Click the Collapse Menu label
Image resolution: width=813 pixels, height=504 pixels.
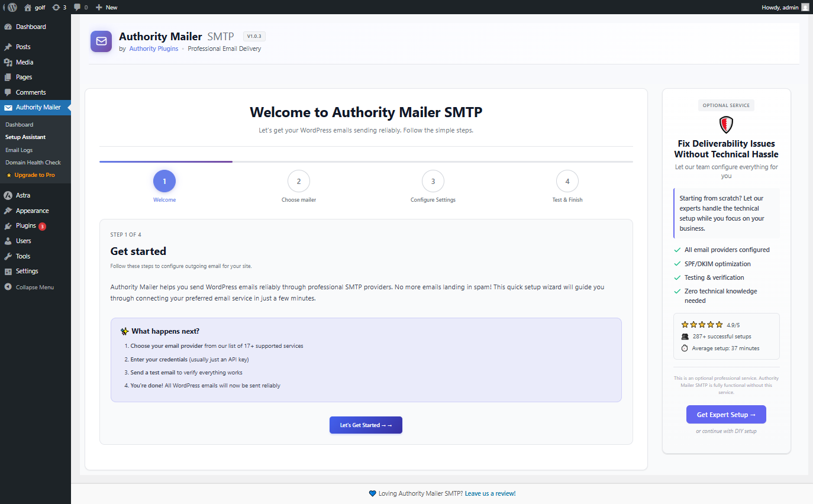pos(35,287)
